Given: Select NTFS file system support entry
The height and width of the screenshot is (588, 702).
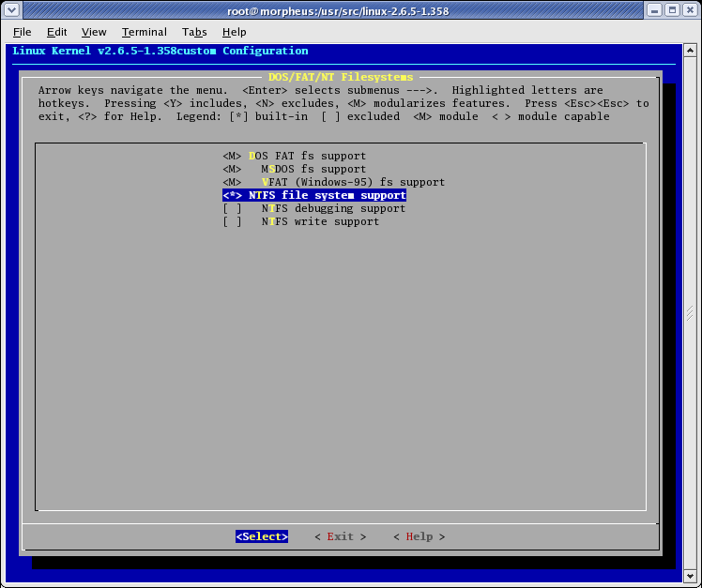Looking at the screenshot, I should click(x=314, y=195).
